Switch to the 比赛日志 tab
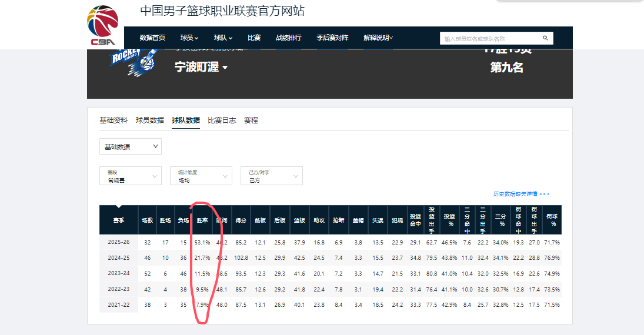The width and height of the screenshot is (644, 335). click(222, 120)
